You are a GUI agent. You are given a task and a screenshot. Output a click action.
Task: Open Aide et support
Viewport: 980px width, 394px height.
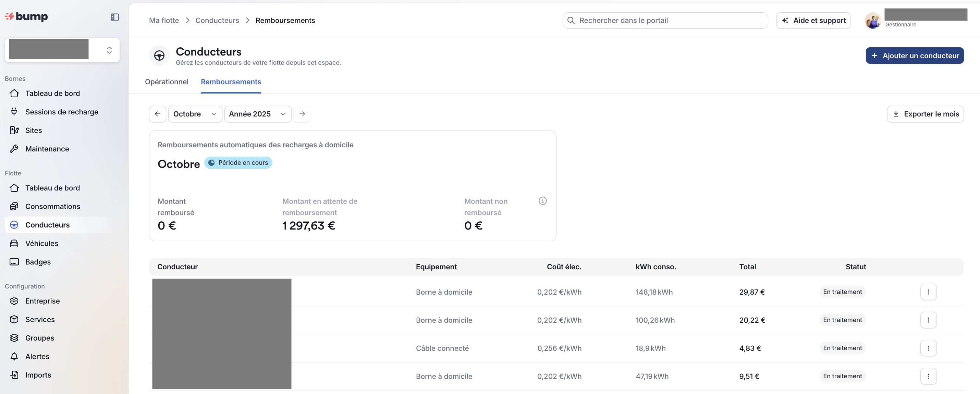click(813, 21)
